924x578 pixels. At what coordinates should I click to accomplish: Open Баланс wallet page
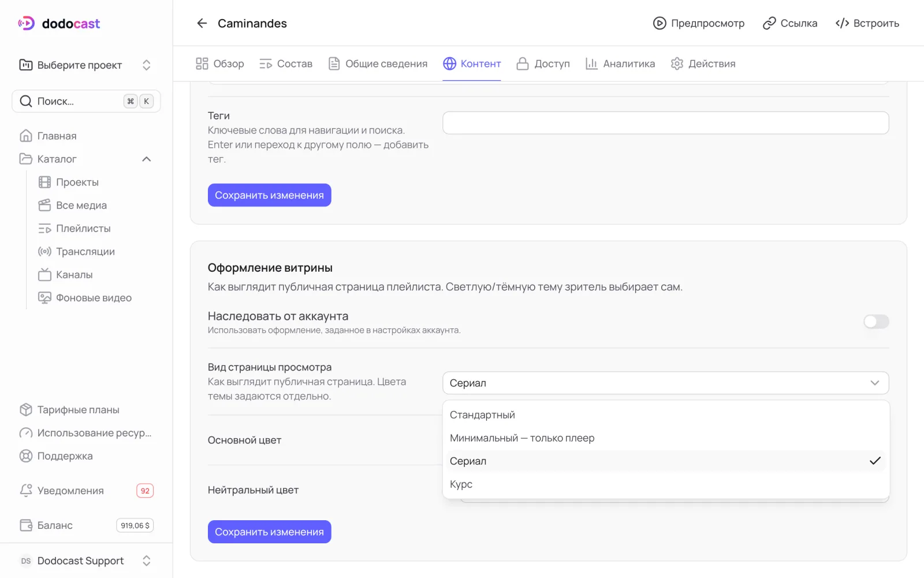(x=87, y=525)
